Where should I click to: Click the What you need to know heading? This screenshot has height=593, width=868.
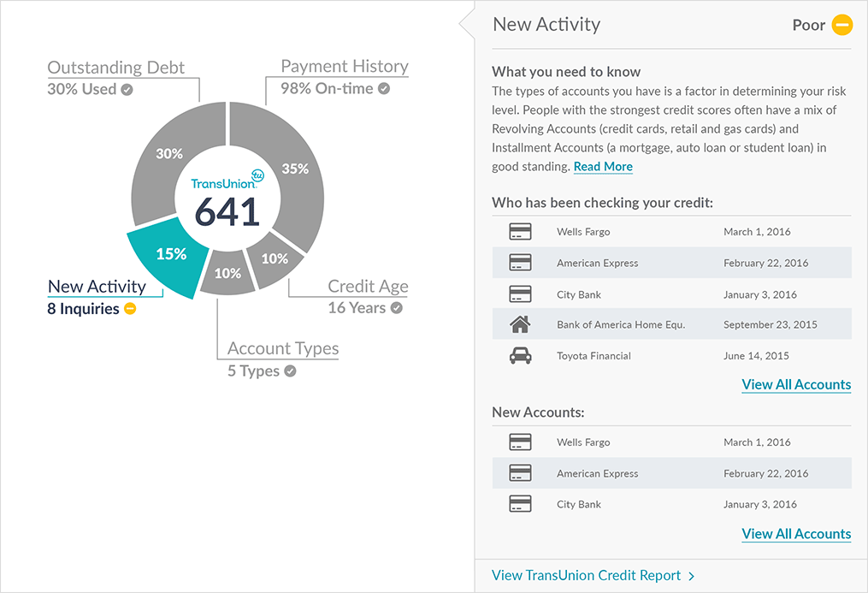tap(566, 72)
